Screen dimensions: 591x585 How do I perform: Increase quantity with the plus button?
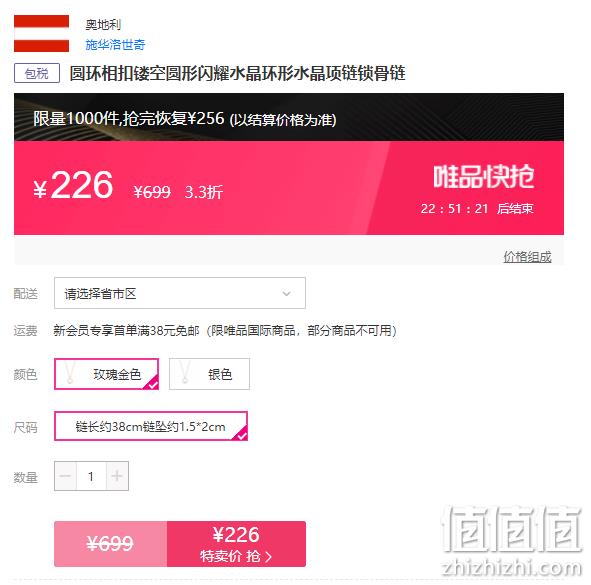point(117,476)
